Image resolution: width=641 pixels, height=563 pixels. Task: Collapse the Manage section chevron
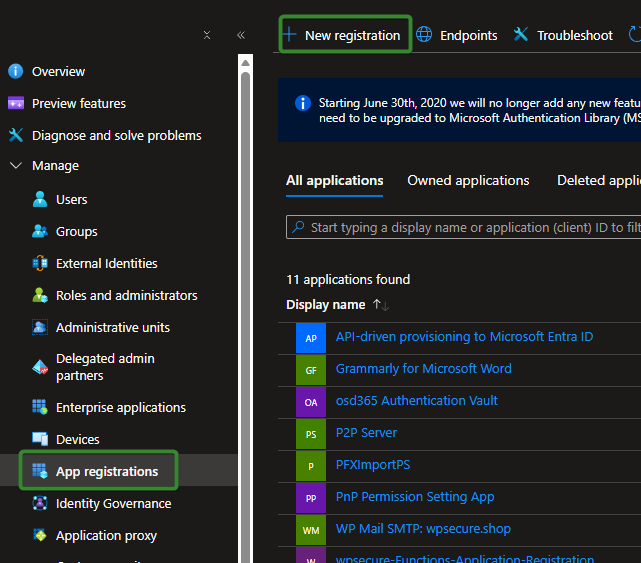pos(15,166)
